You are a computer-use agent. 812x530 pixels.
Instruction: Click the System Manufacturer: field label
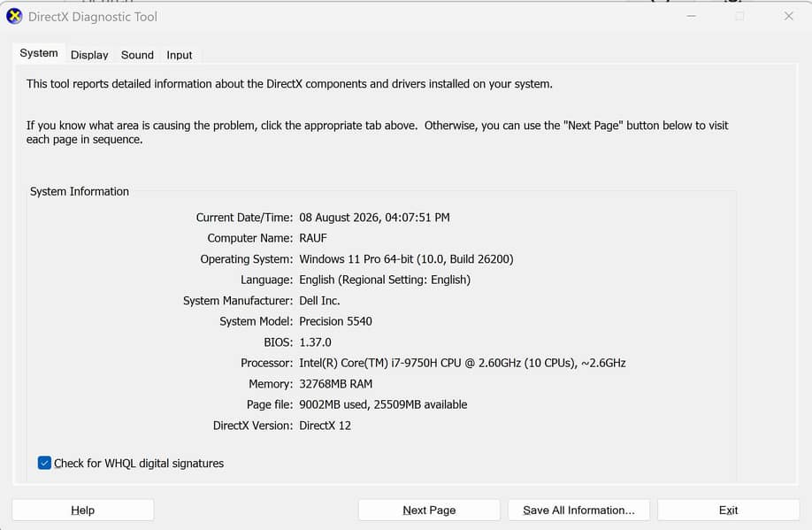point(238,301)
